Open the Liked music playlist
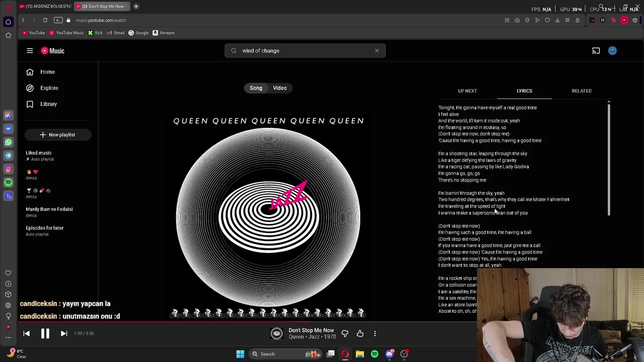644x362 pixels. 39,153
